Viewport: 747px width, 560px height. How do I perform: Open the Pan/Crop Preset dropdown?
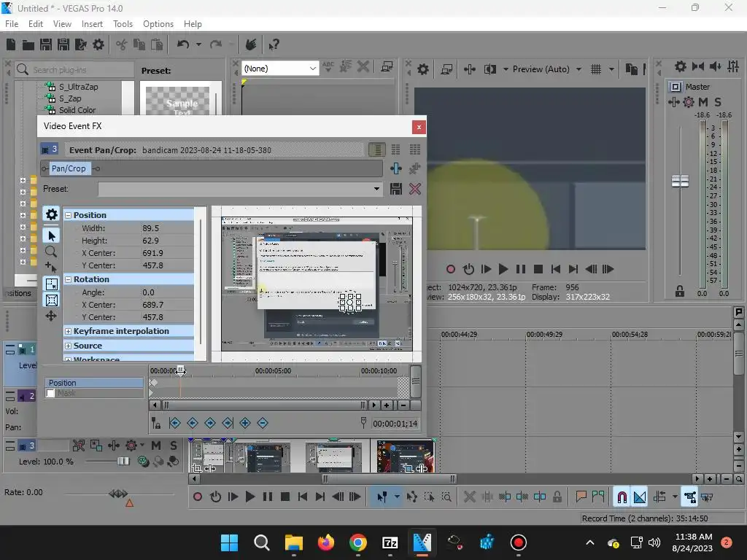376,189
